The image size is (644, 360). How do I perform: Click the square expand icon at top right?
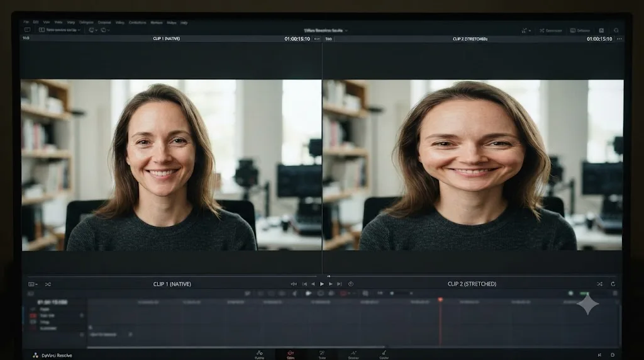click(x=601, y=30)
